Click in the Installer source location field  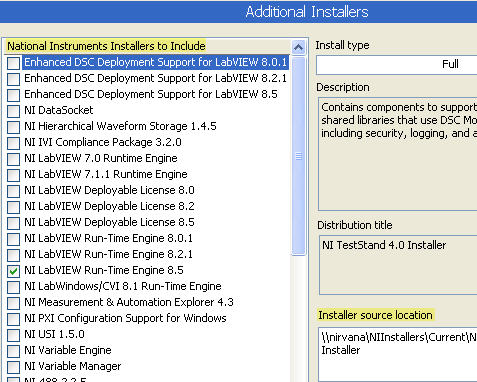pos(398,355)
